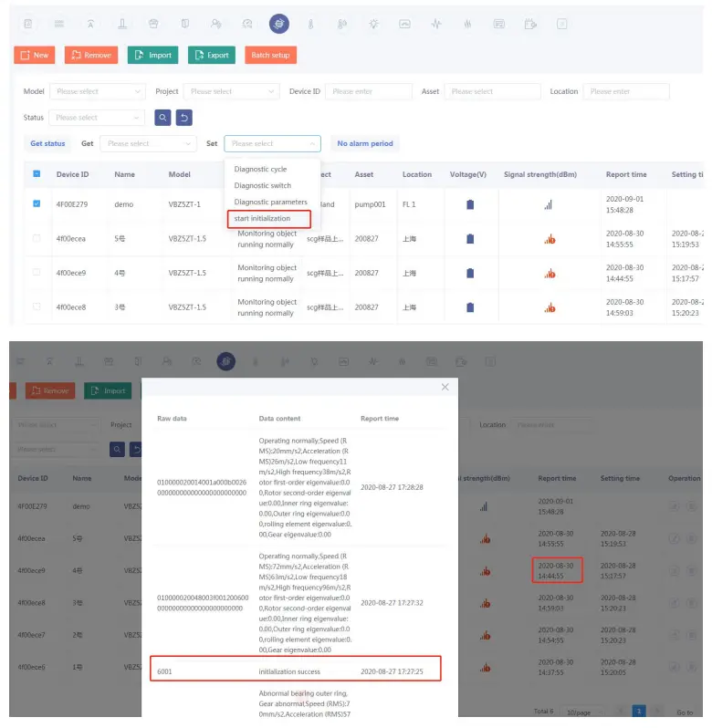Open the display panel icon in the upper toolbar
The height and width of the screenshot is (728, 712).
498,24
